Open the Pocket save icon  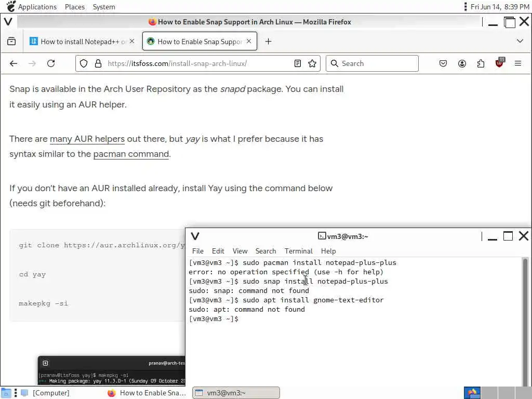click(x=443, y=63)
